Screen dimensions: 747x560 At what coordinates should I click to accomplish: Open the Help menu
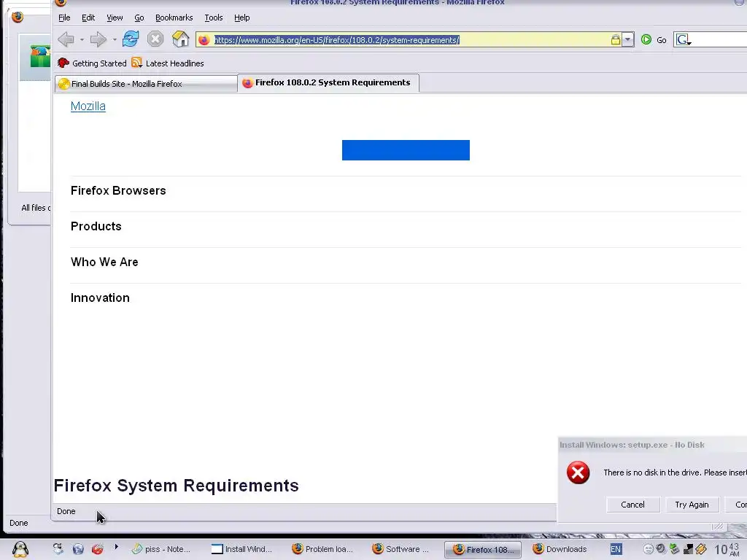(241, 17)
